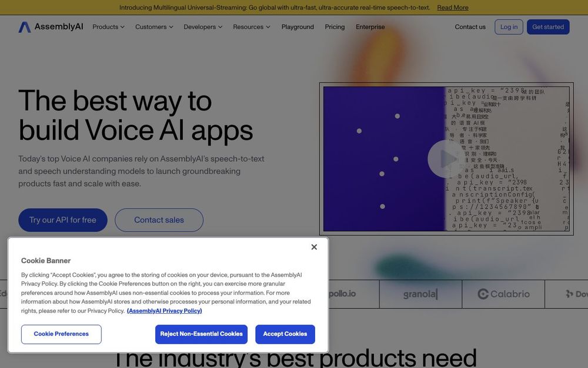Screen dimensions: 588x368
Task: Open the Pricing page
Action: [x=335, y=26]
